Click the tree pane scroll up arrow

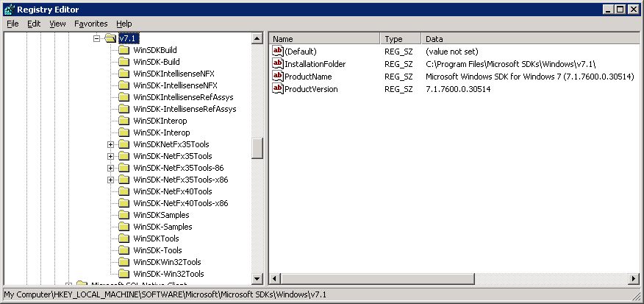tap(257, 39)
